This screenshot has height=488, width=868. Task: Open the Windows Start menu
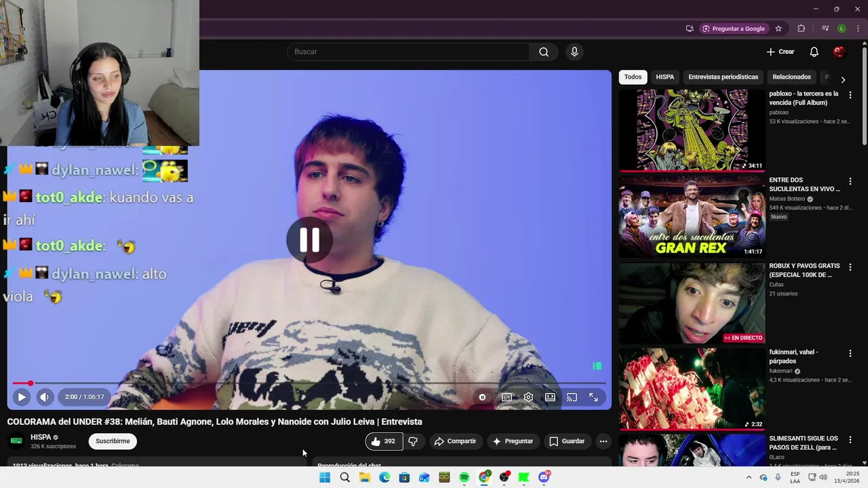click(325, 477)
